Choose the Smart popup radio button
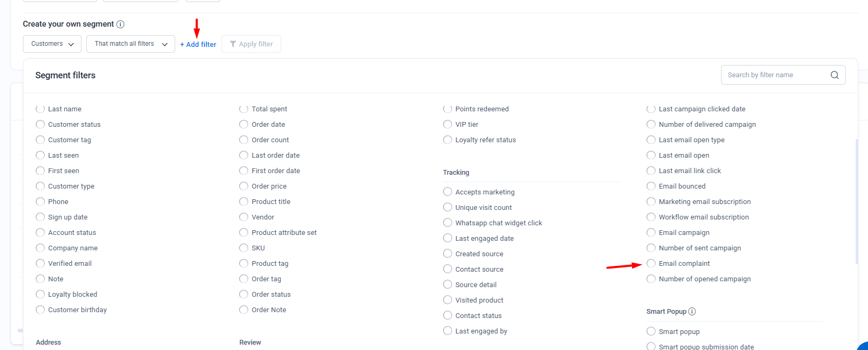 [651, 331]
